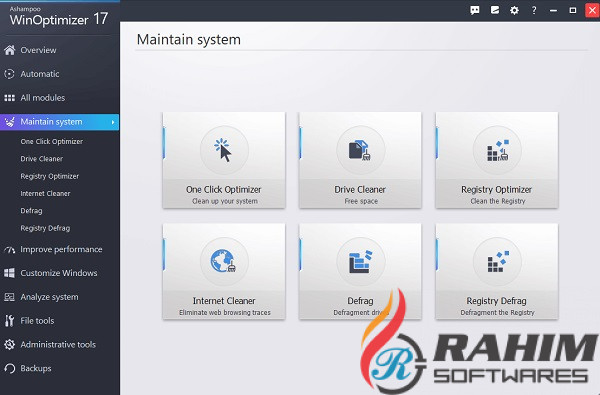600x395 pixels.
Task: Click the Drive Cleaner file-and-broom icon
Action: 360,150
